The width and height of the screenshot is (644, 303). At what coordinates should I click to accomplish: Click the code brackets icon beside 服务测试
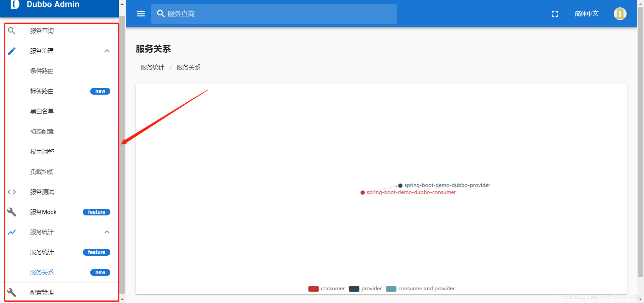tap(12, 192)
